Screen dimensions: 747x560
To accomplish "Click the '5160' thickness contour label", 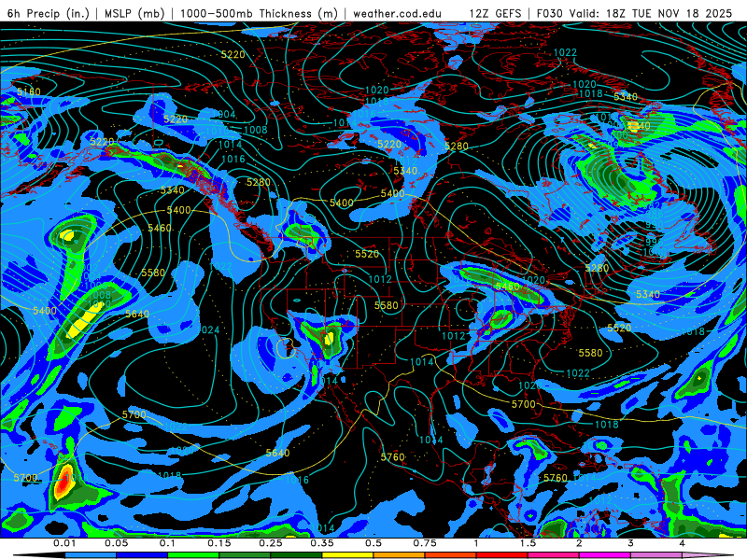I will pos(29,91).
